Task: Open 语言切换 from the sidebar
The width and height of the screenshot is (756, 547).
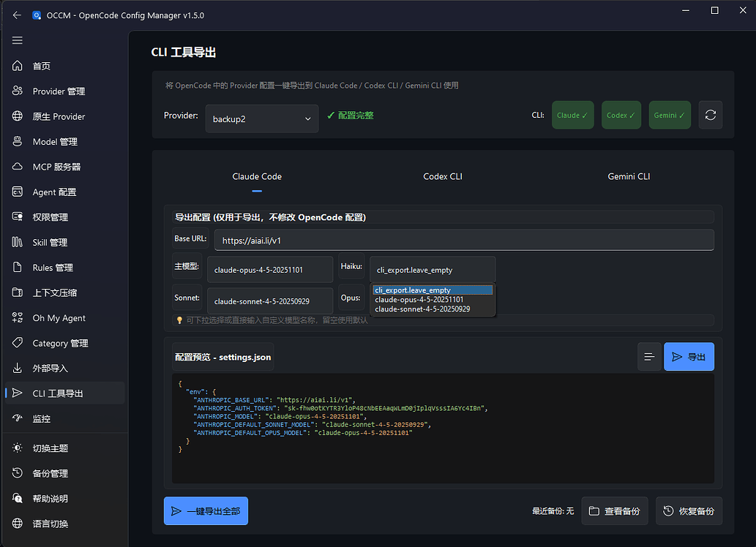Action: coord(64,524)
